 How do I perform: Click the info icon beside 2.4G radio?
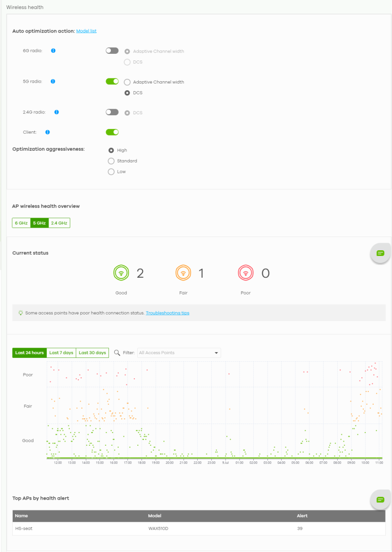[x=56, y=112]
